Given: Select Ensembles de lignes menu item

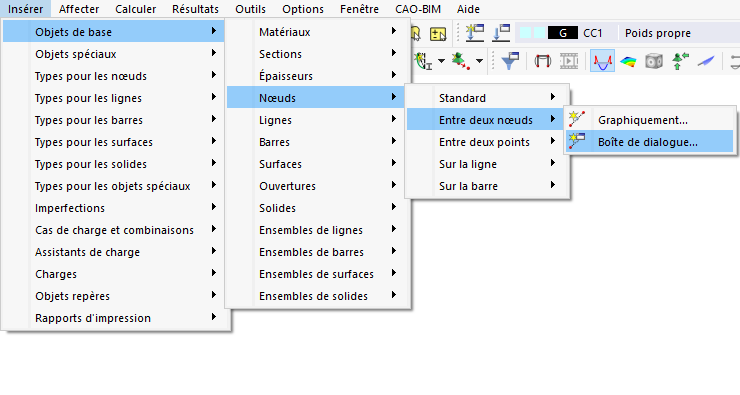Looking at the screenshot, I should 318,229.
